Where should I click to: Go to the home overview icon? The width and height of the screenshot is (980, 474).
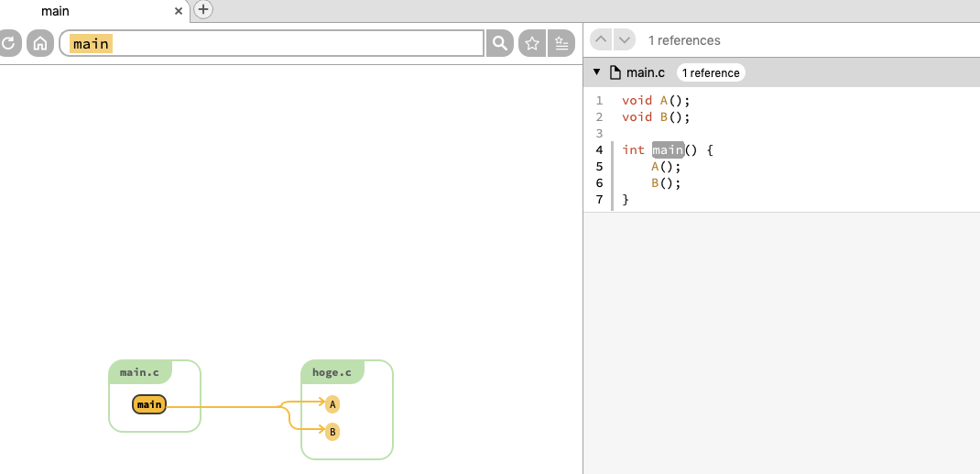40,43
